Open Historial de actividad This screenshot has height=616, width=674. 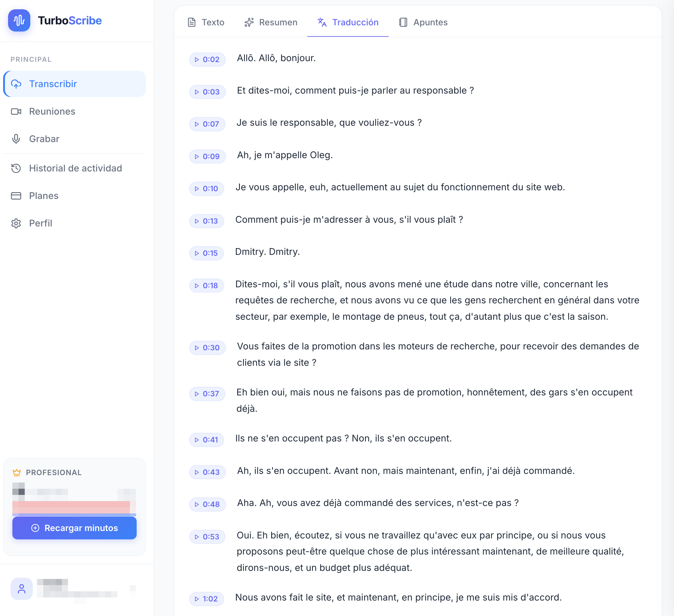click(75, 168)
